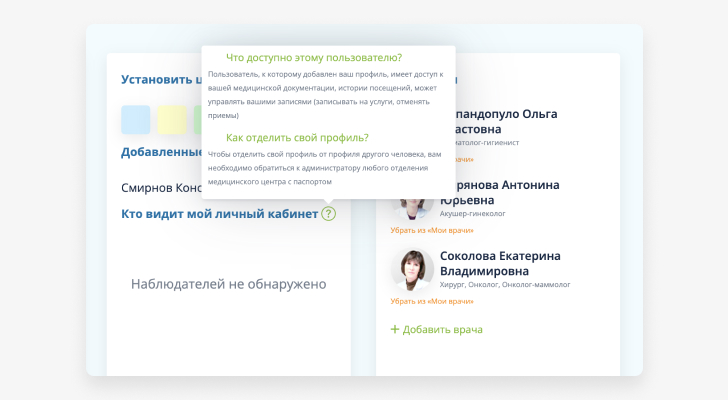Image resolution: width=728 pixels, height=400 pixels.
Task: Click the Кто видит мой личный кабинет heading
Action: (219, 213)
